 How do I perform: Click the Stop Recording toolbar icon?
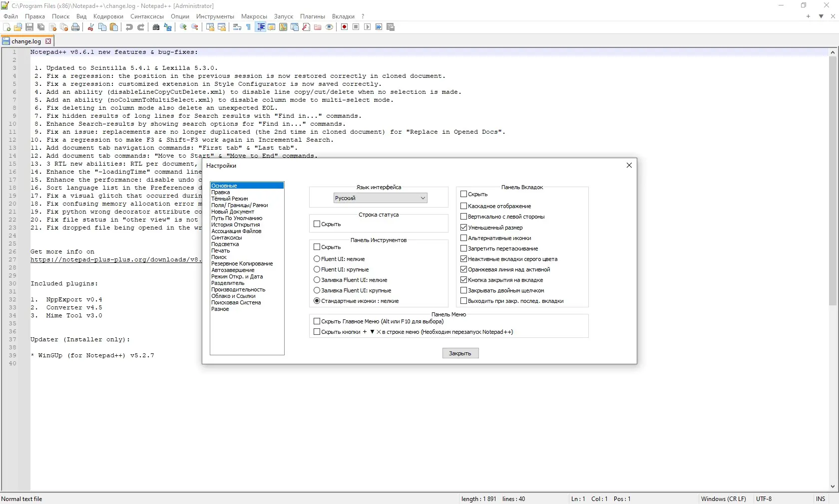click(356, 27)
